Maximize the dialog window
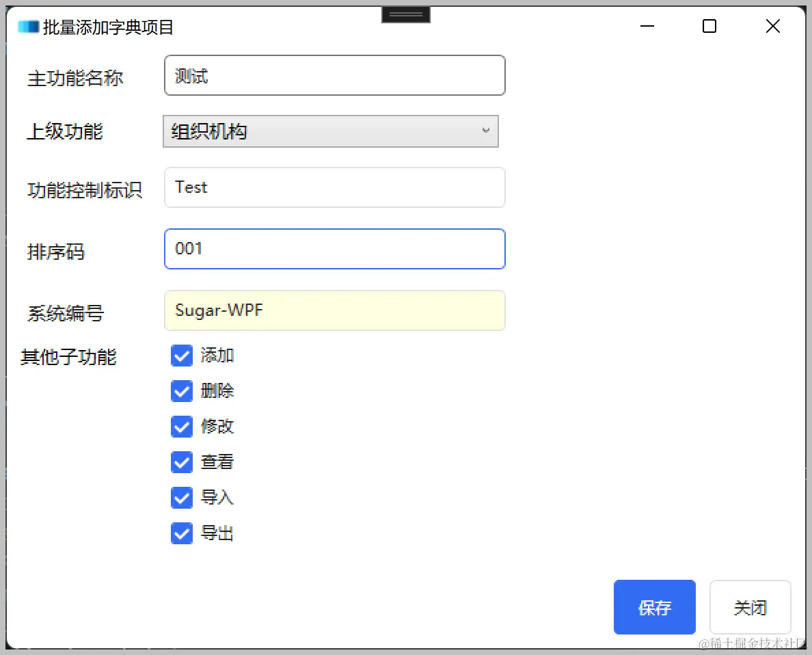 click(x=709, y=26)
